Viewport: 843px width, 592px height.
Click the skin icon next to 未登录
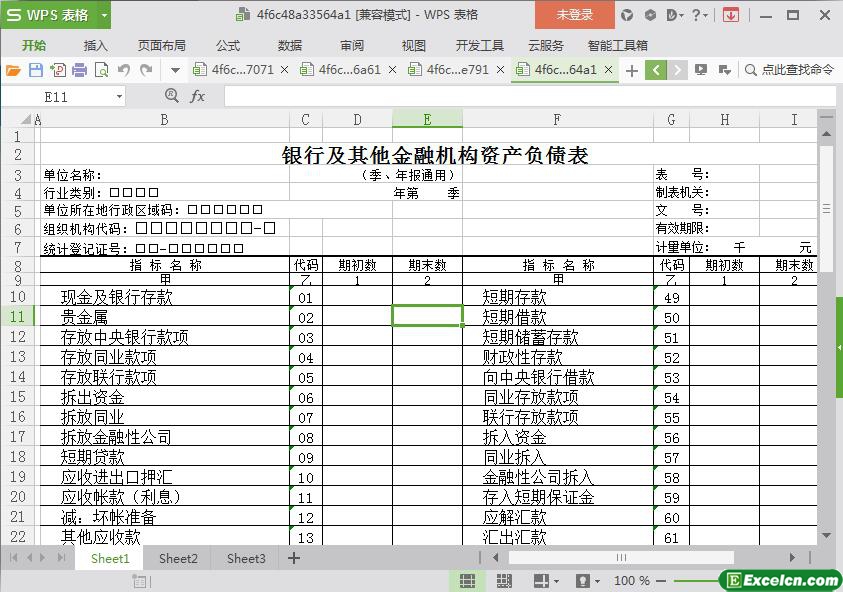click(627, 15)
